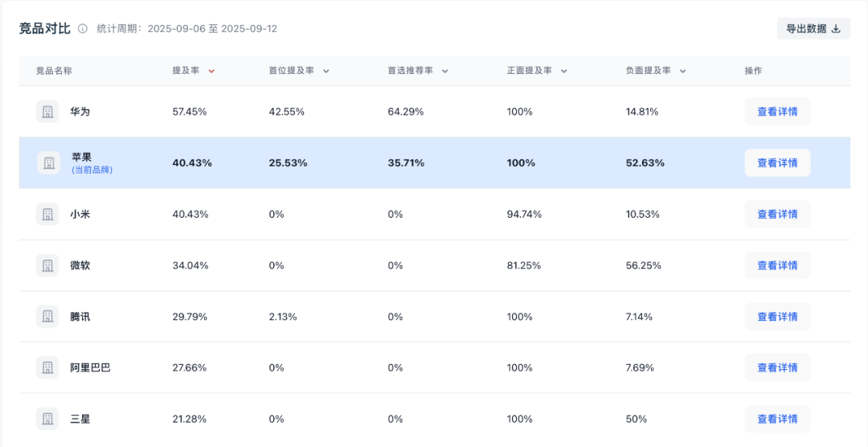Sort by 首选推荐率 column chevron
868x447 pixels.
point(445,71)
